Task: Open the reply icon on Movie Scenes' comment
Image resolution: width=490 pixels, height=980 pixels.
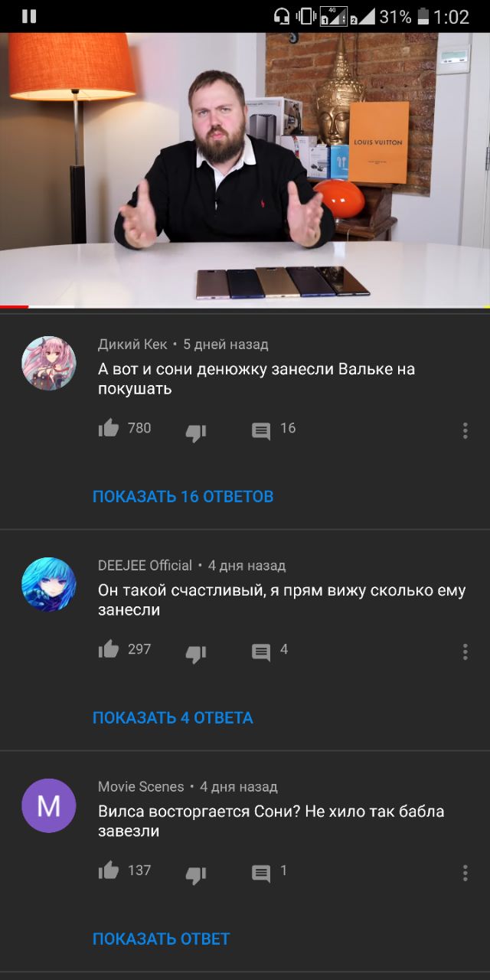Action: tap(261, 873)
